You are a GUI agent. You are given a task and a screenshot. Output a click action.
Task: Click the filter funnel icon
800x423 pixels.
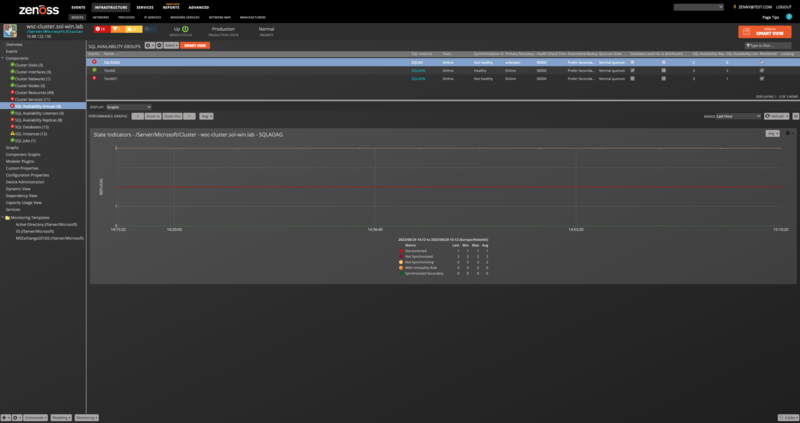click(x=748, y=46)
